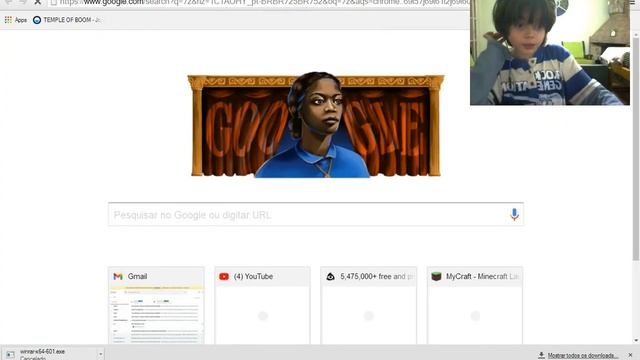
Task: Expand the winrar download options arrow
Action: pos(100,354)
